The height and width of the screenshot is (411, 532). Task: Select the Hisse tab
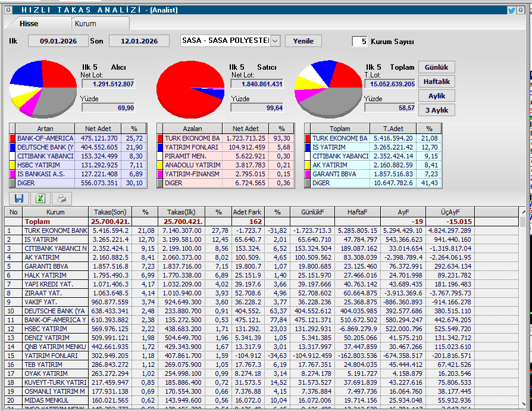29,24
